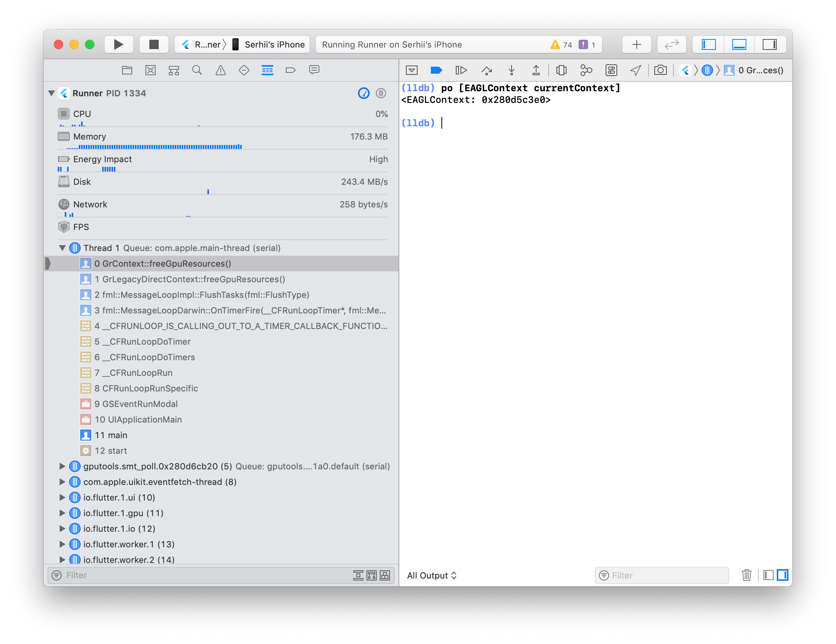The image size is (836, 644).
Task: Click the view-by-thread icon next to Runner
Action: [x=381, y=93]
